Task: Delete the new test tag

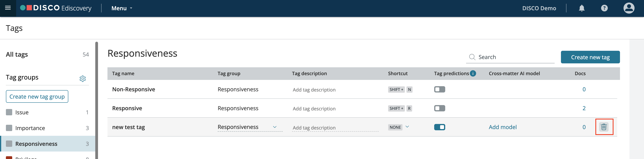Action: (604, 127)
